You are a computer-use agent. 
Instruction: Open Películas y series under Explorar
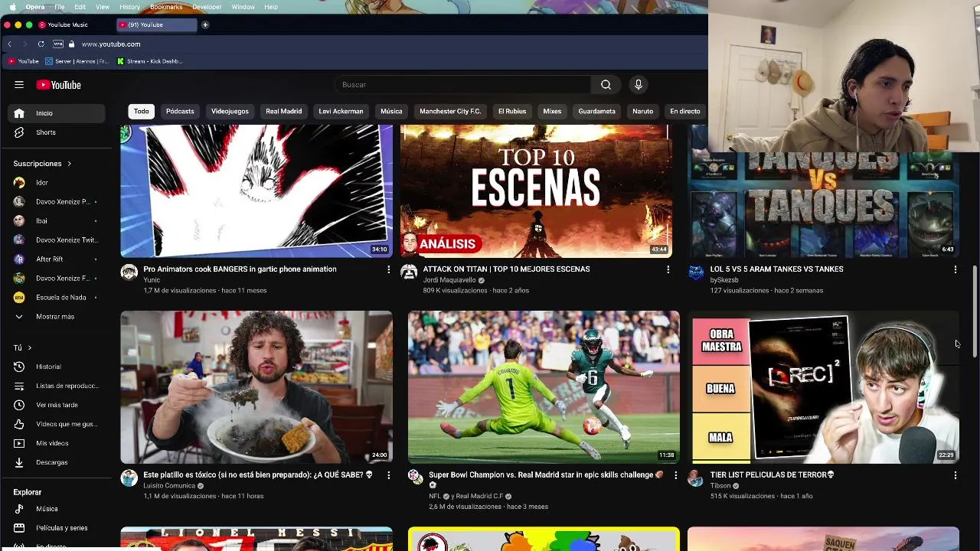57,528
